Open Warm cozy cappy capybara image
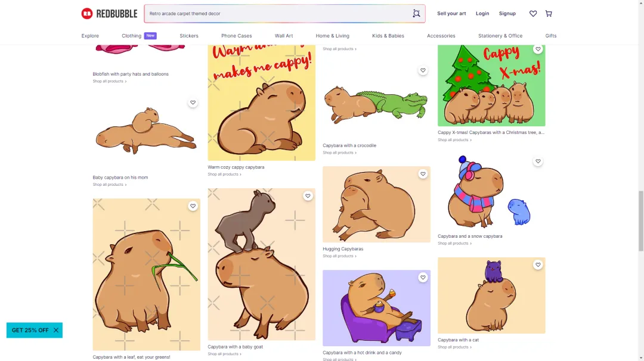This screenshot has height=361, width=644. point(262,102)
